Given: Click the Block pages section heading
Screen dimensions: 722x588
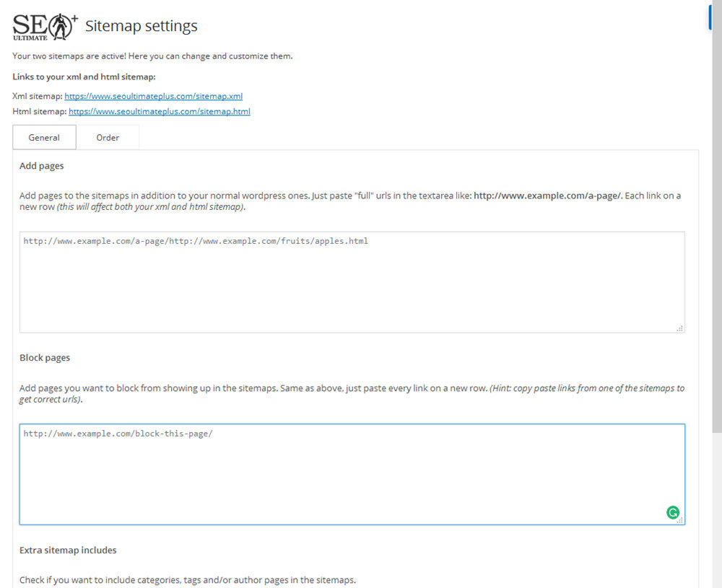Looking at the screenshot, I should (45, 358).
